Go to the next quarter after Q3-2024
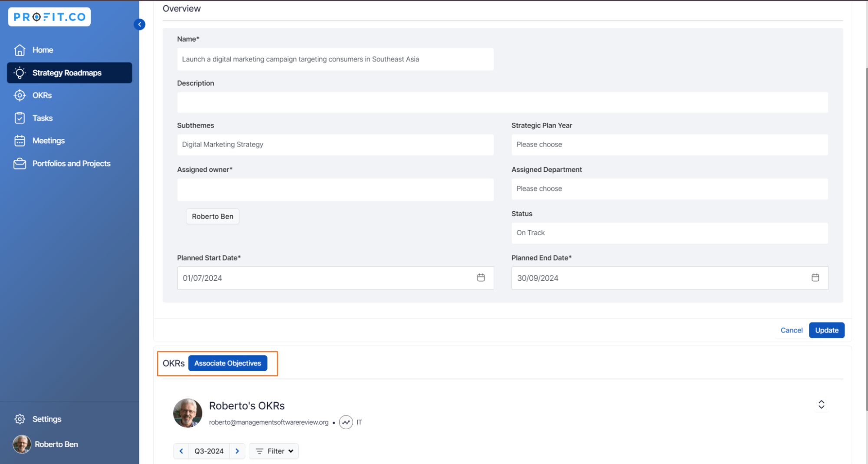The image size is (868, 464). [237, 451]
